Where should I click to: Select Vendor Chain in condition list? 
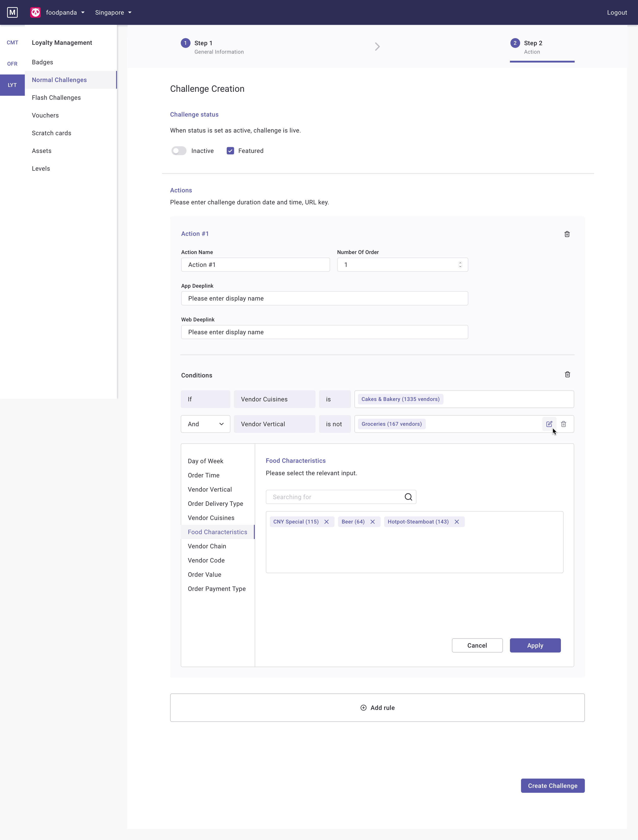click(x=207, y=546)
